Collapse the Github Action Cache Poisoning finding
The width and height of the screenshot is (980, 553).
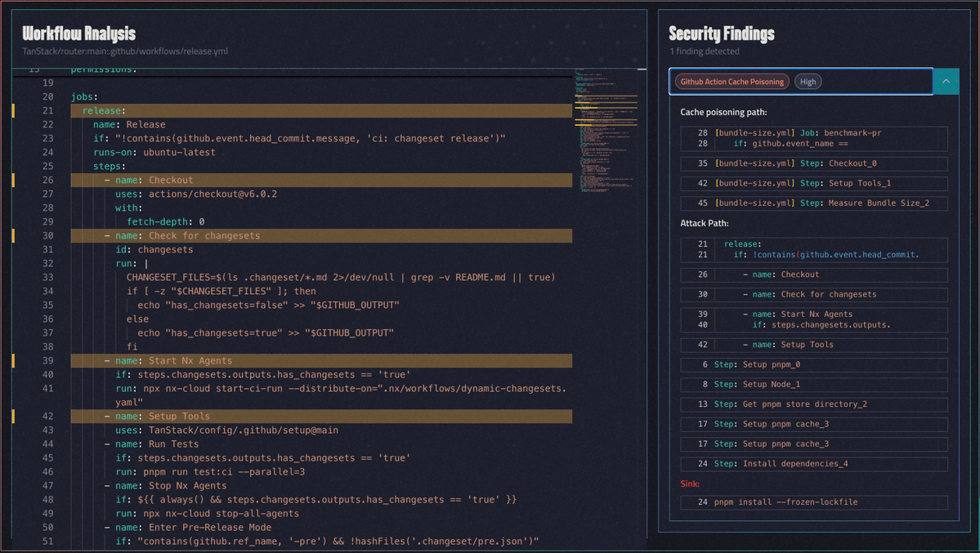click(946, 81)
